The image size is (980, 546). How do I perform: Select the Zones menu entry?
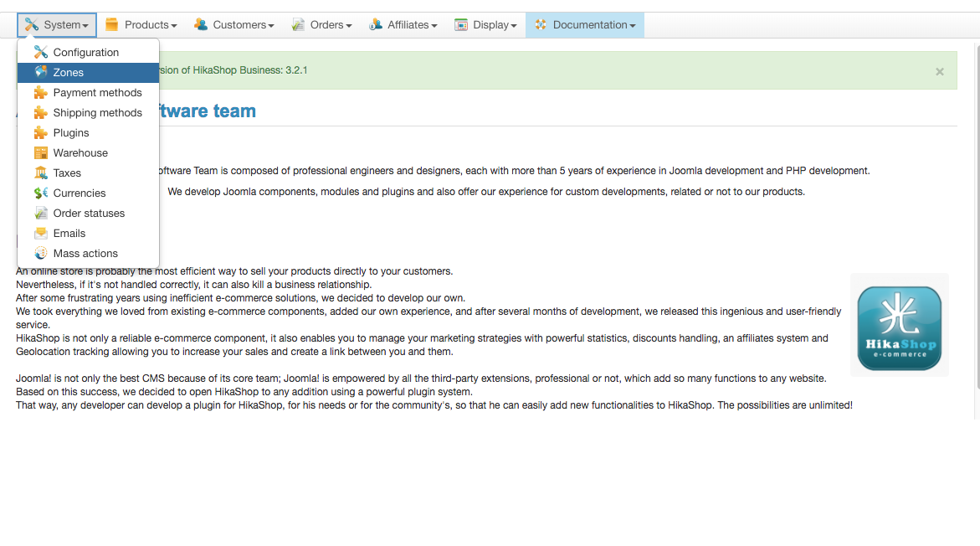coord(88,73)
